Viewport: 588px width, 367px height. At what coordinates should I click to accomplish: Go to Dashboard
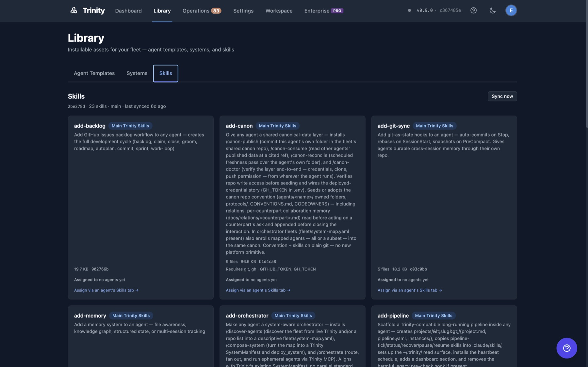coord(128,11)
